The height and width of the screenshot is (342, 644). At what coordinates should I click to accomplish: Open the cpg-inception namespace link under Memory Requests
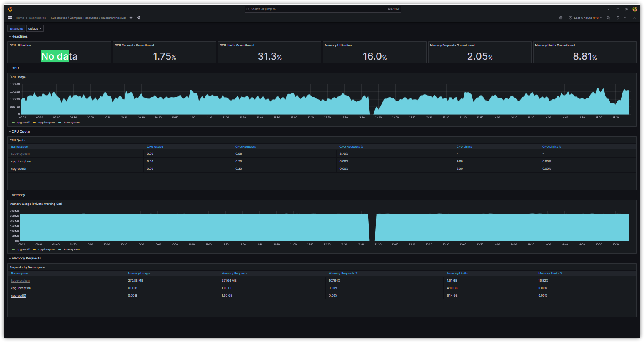[21, 288]
